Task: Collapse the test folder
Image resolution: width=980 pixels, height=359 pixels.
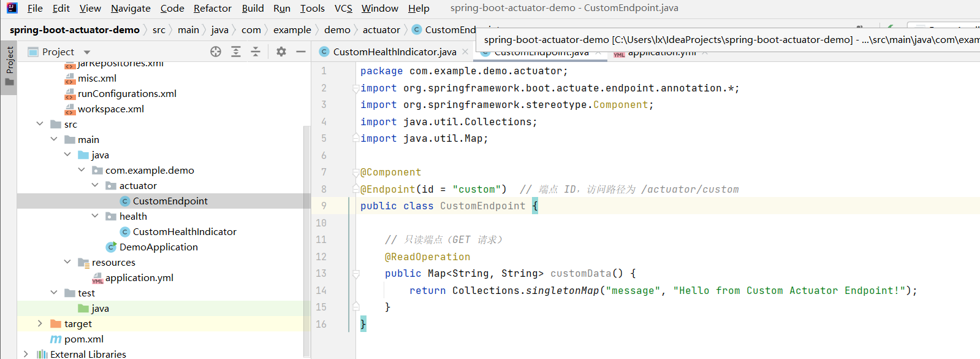Action: (x=54, y=293)
